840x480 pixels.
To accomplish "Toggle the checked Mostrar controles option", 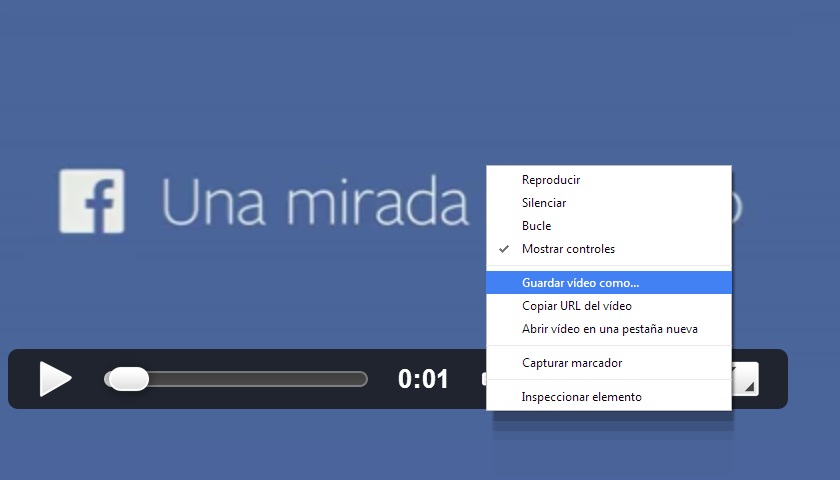I will (x=609, y=249).
